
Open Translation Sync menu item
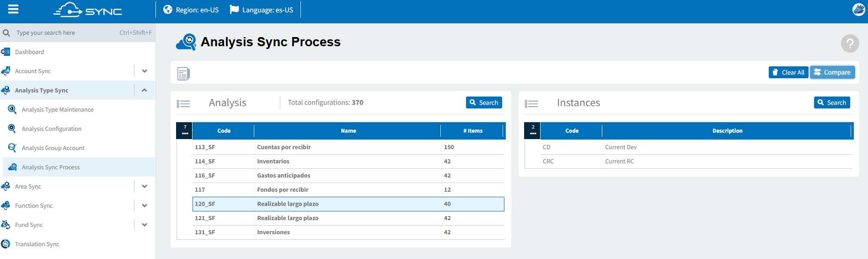click(78, 244)
